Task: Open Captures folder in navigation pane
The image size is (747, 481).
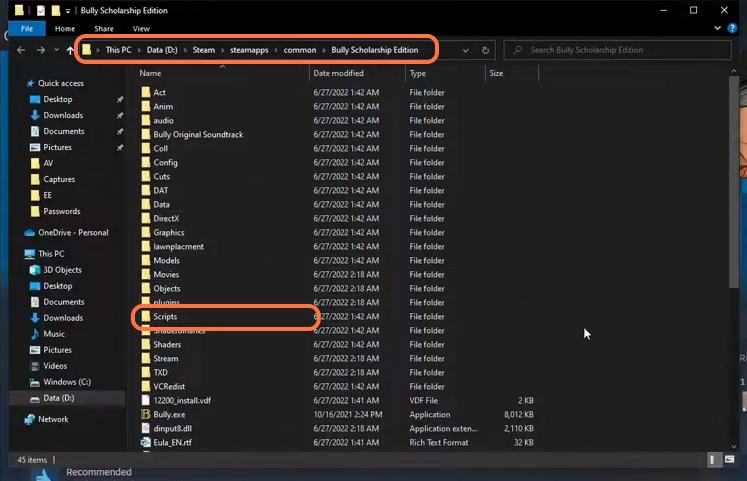Action: (59, 179)
